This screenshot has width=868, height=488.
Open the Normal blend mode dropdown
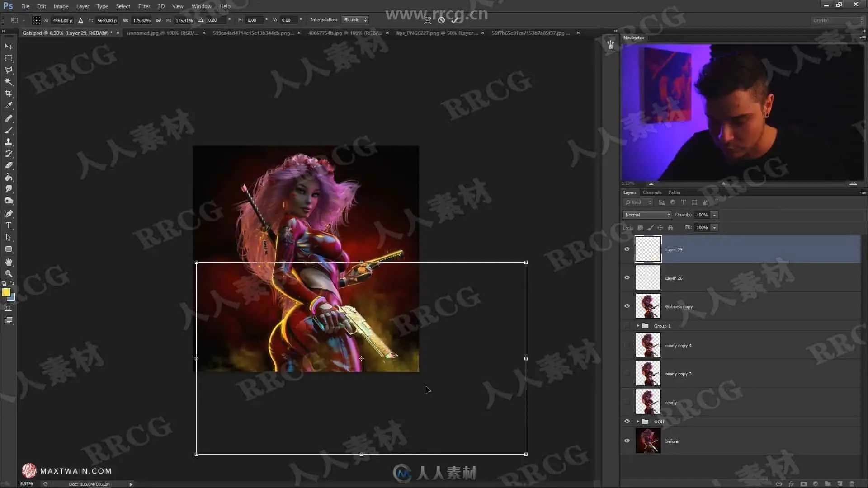(x=647, y=215)
